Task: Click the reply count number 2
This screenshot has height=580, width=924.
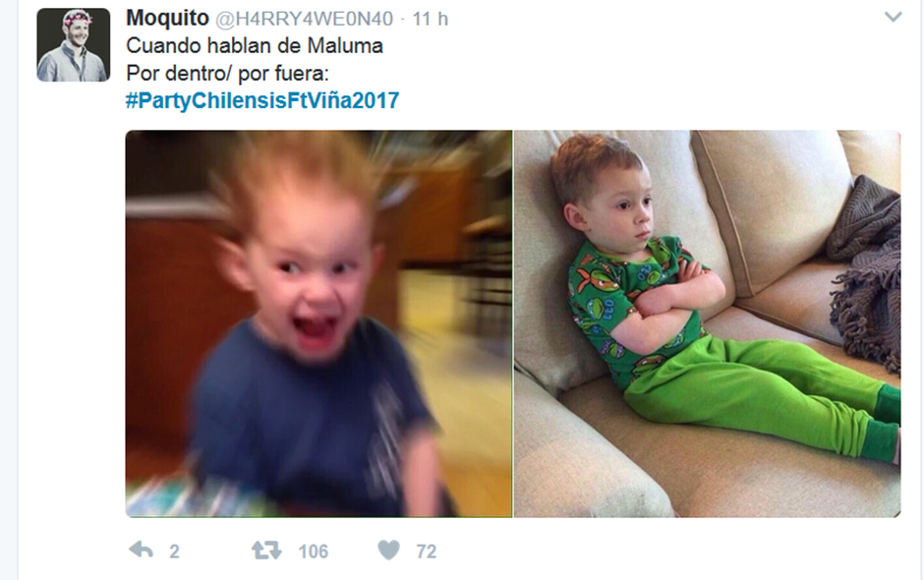Action: click(174, 551)
